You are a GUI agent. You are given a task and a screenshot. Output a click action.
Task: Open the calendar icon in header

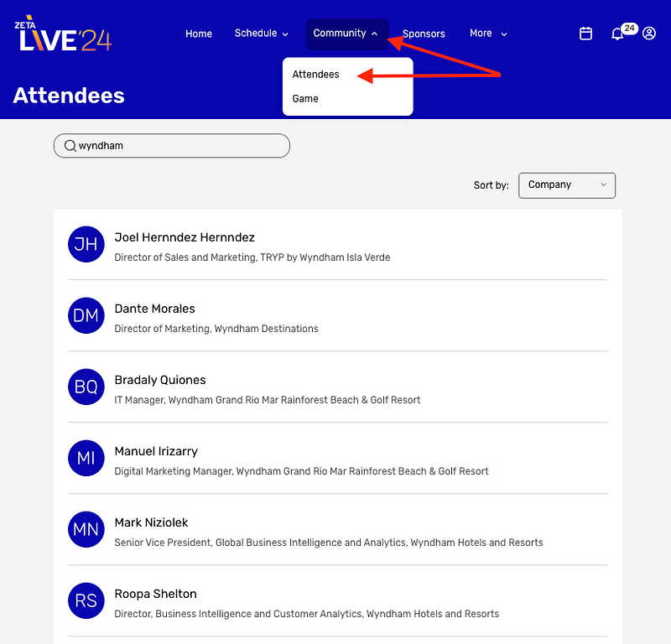(585, 34)
